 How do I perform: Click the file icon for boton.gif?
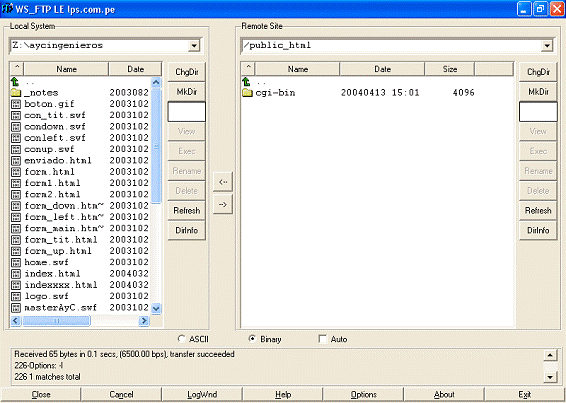pyautogui.click(x=16, y=104)
